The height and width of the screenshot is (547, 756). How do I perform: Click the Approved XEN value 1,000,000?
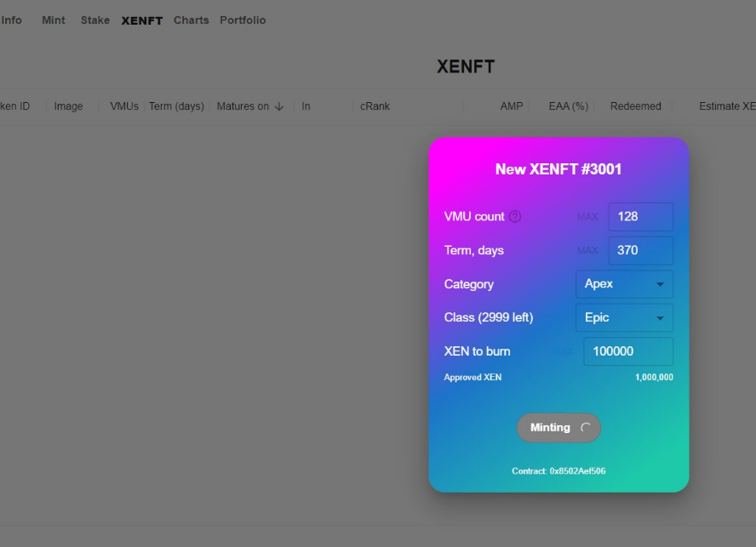pyautogui.click(x=654, y=377)
